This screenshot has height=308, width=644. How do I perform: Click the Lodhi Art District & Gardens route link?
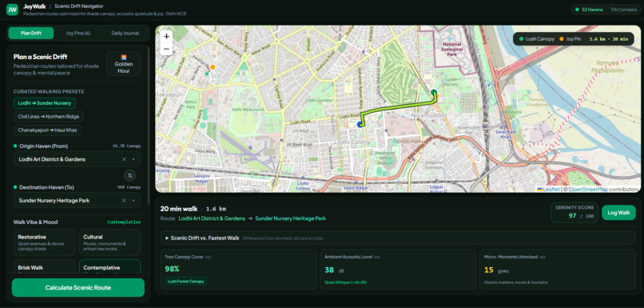pos(212,218)
